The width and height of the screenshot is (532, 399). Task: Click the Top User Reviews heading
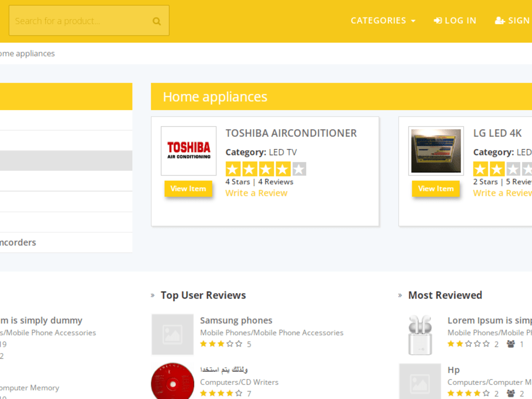click(x=203, y=295)
